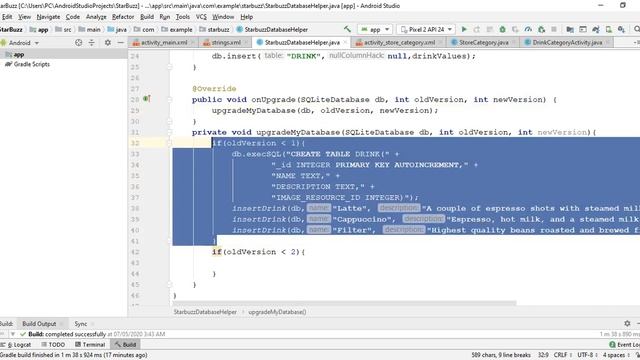The height and width of the screenshot is (360, 640).
Task: Open SDK Manager download icon
Action: coord(621,29)
